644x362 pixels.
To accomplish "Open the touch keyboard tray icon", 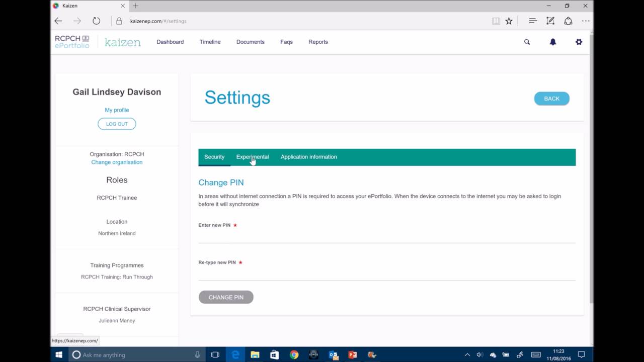I will (x=536, y=354).
